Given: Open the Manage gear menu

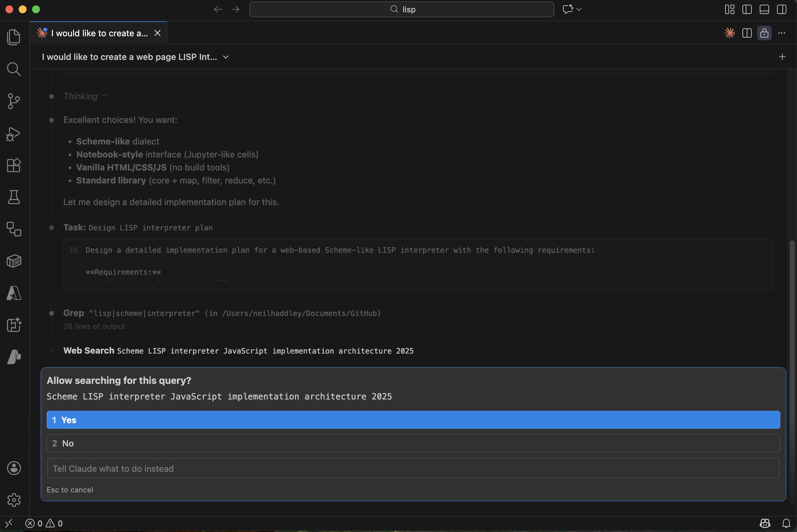Looking at the screenshot, I should (x=14, y=500).
